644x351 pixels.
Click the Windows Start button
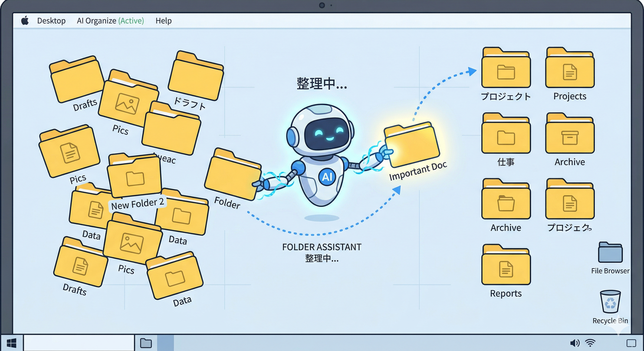pos(12,343)
